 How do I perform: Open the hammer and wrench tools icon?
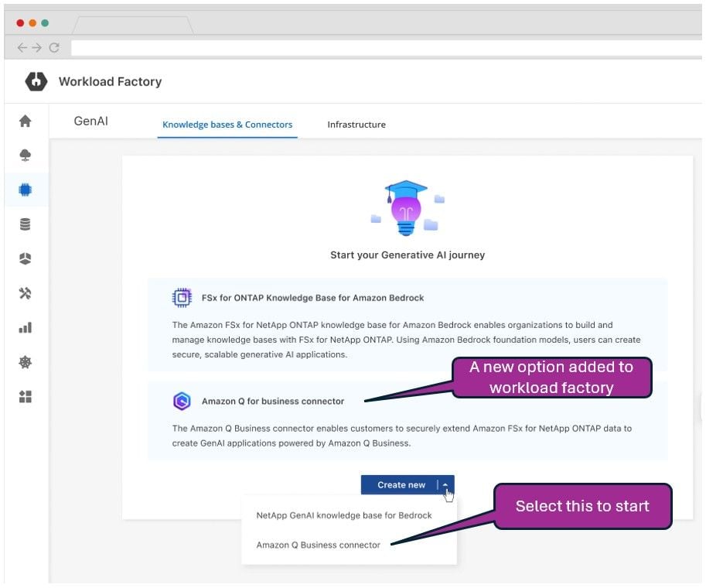point(26,293)
